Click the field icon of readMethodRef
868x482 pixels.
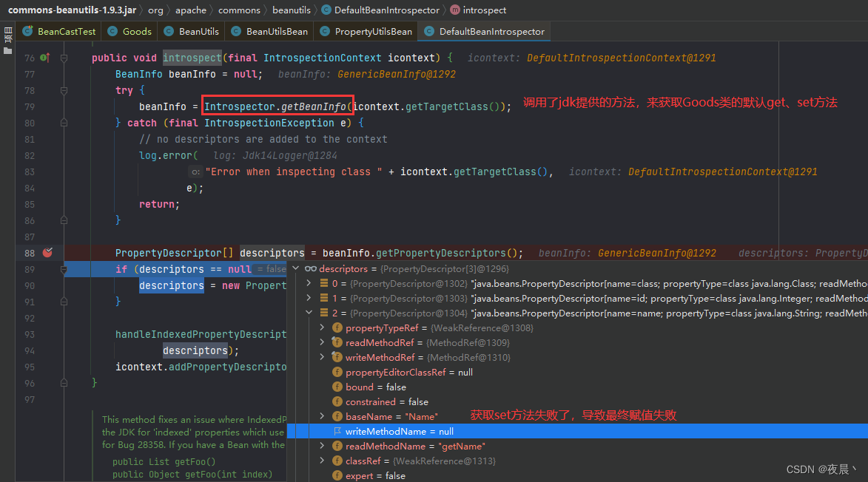pos(337,343)
